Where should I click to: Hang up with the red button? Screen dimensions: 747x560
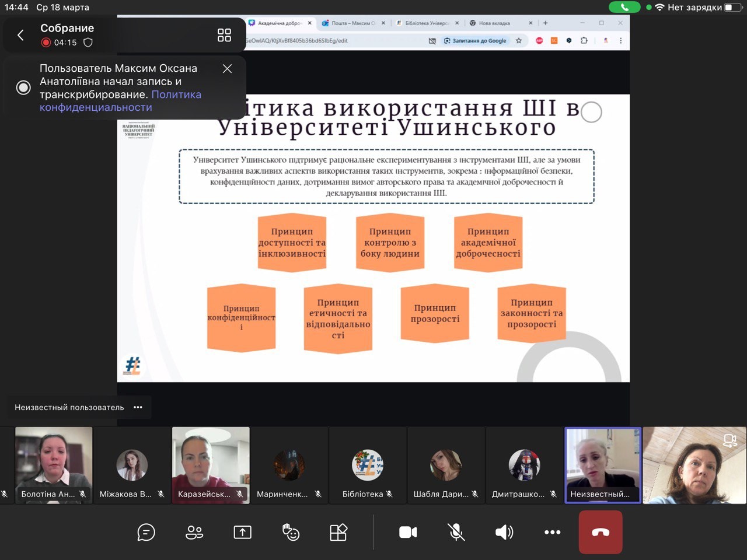[600, 532]
